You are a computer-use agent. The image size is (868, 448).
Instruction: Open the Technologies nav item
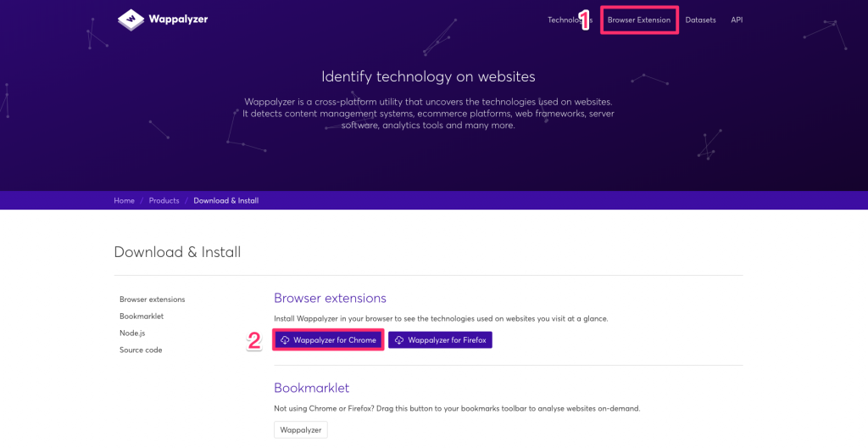click(570, 20)
